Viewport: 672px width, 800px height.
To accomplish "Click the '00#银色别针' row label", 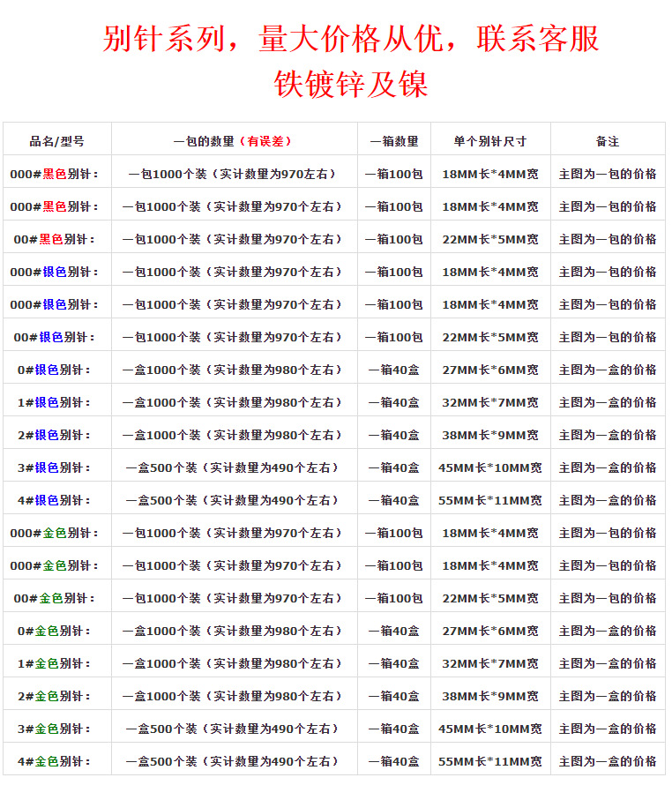I will click(54, 337).
